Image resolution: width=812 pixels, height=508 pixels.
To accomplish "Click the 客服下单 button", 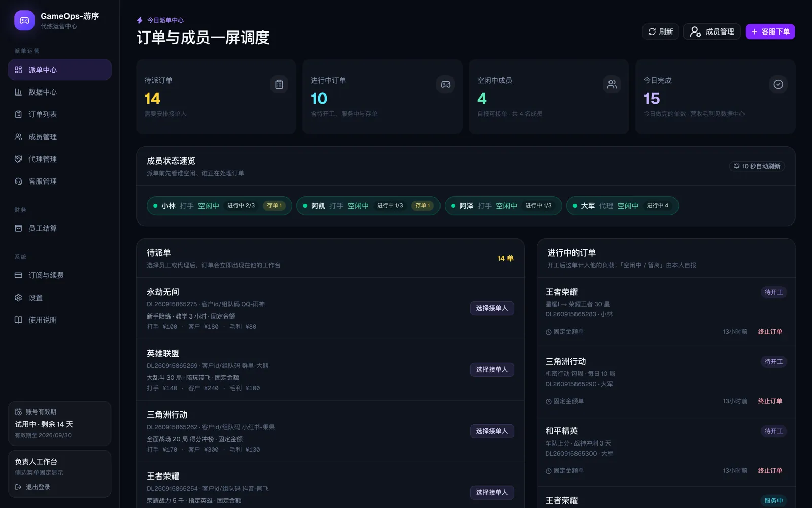I will (x=770, y=31).
